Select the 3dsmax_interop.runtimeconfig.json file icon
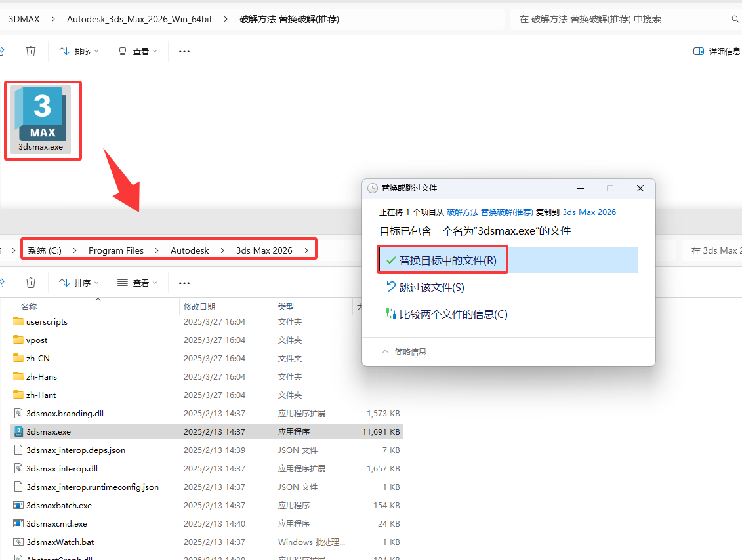This screenshot has height=560, width=742. (x=18, y=487)
